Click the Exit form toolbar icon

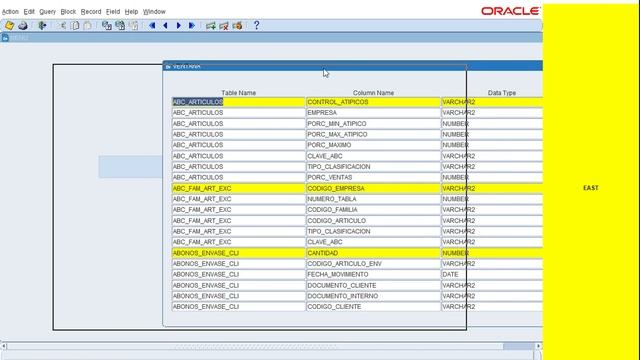pos(42,26)
